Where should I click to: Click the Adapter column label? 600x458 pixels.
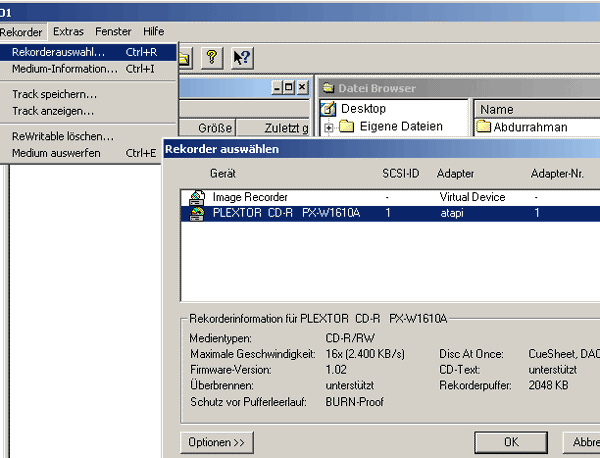[455, 174]
